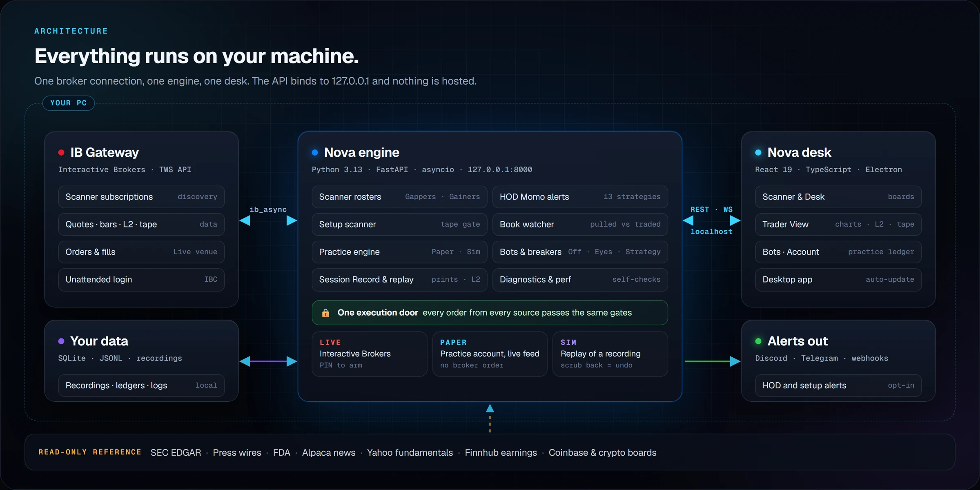Click the red dot beside IB Gateway
Screen dimensions: 980x490
click(61, 153)
